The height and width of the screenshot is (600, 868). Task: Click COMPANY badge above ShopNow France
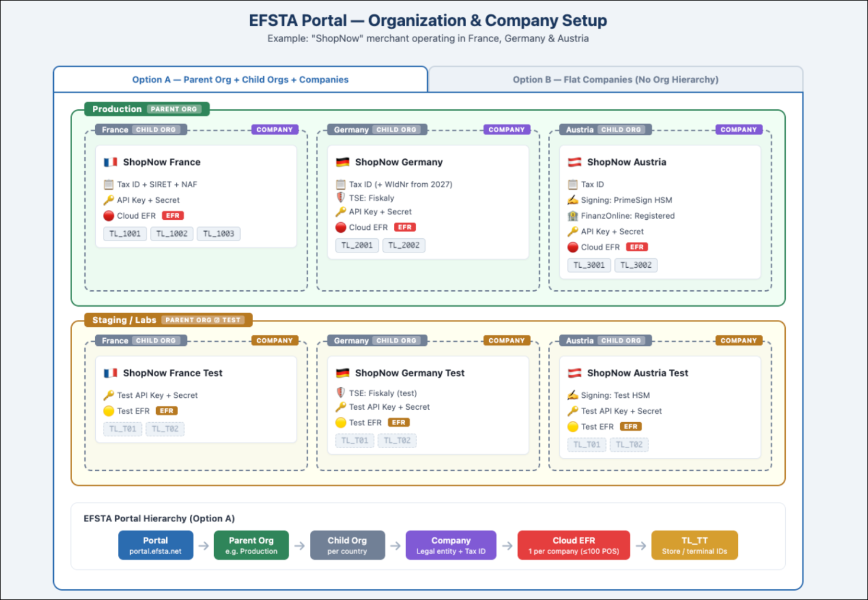pyautogui.click(x=274, y=129)
